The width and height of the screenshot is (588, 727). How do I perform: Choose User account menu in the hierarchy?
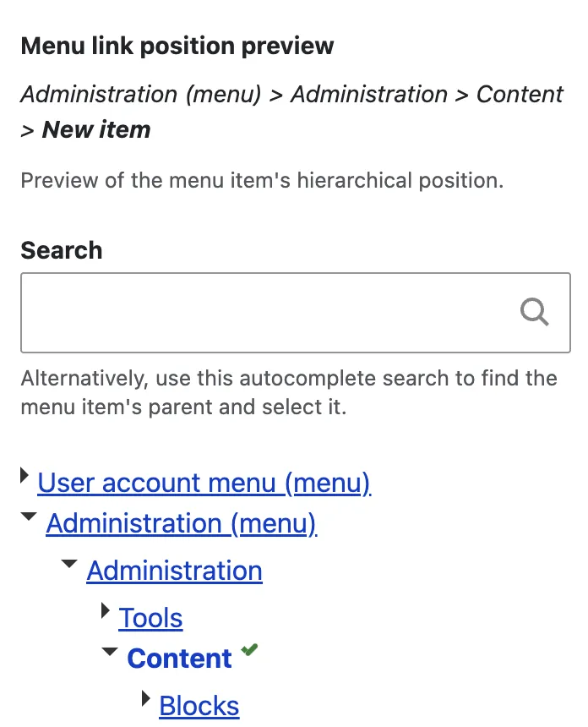[x=203, y=483]
